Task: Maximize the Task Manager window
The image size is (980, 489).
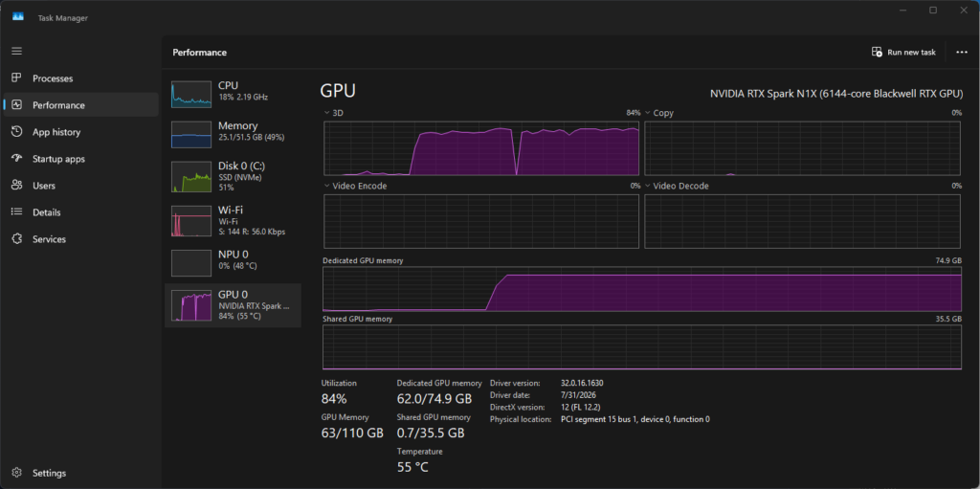Action: (x=933, y=10)
